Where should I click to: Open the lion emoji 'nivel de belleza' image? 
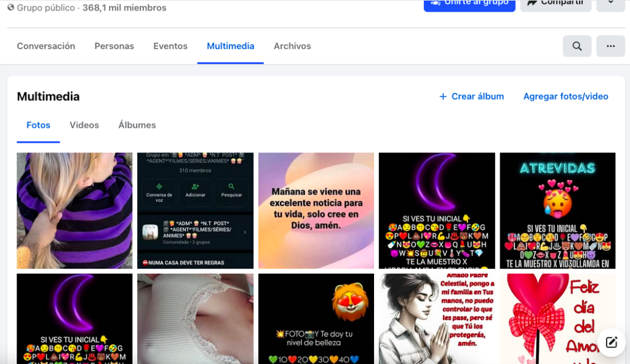pyautogui.click(x=316, y=318)
